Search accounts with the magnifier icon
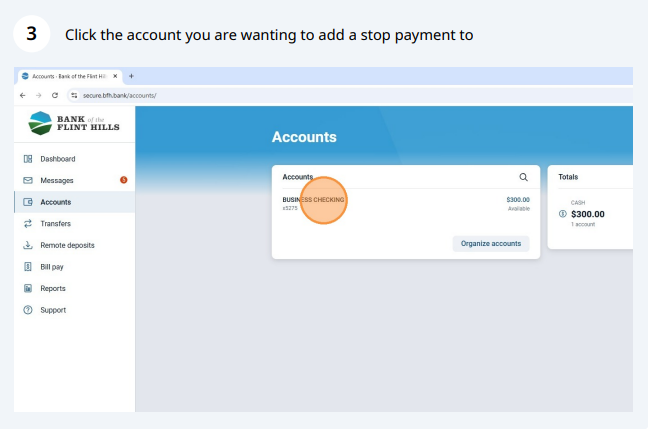 coord(523,177)
